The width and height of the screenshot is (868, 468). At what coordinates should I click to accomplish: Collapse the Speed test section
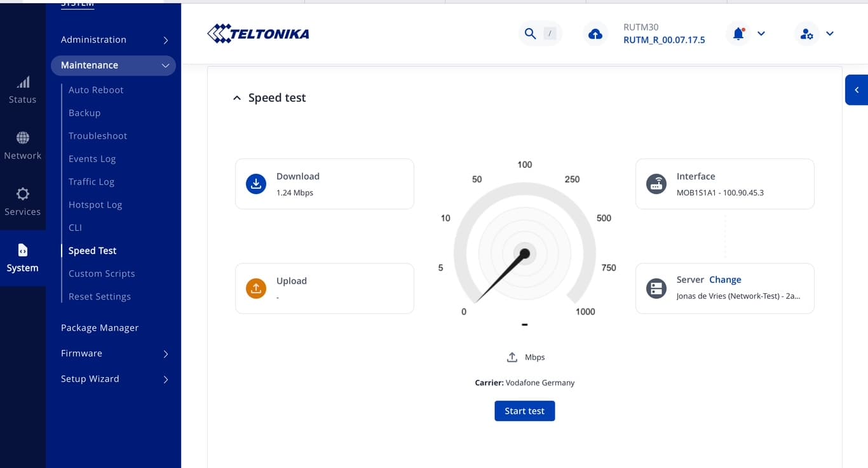[x=237, y=98]
